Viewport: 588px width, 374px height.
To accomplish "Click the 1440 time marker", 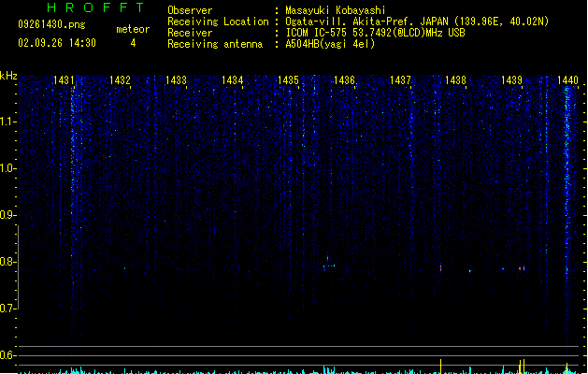I will click(x=567, y=80).
